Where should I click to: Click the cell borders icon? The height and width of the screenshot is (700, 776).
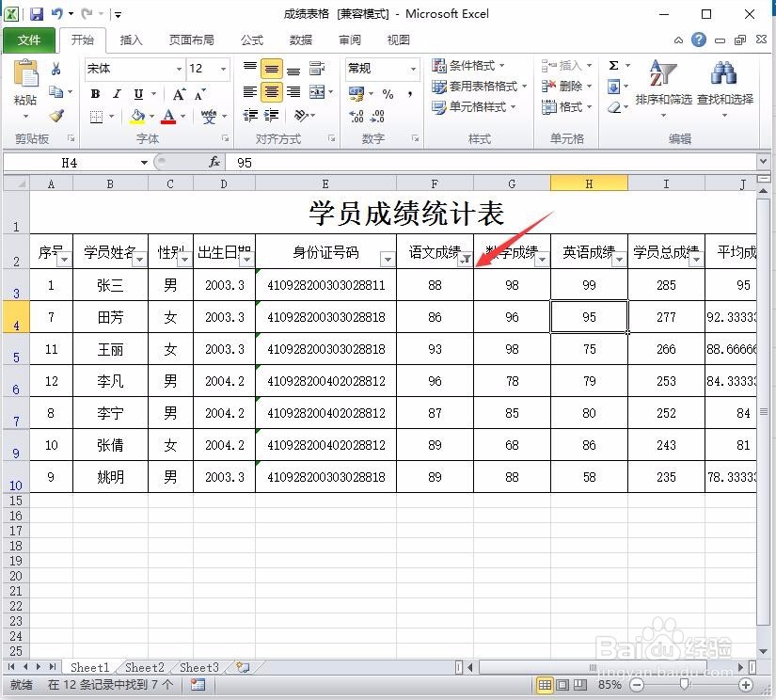click(97, 117)
